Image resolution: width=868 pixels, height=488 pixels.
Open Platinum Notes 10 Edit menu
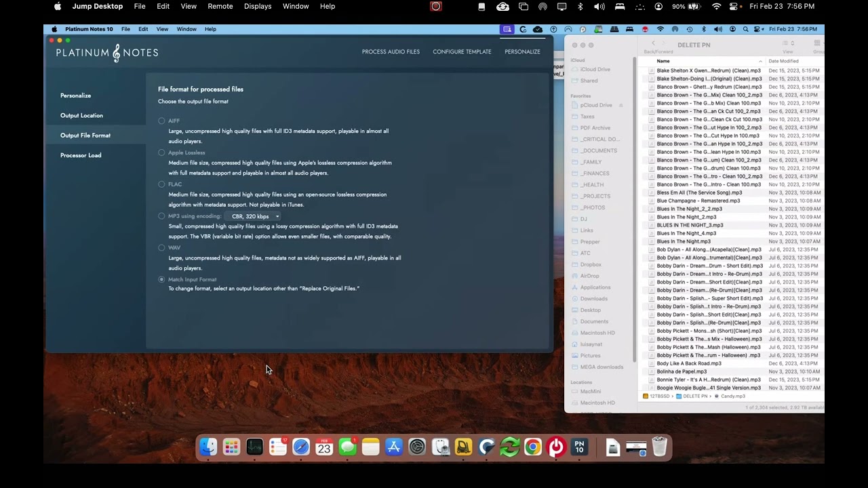pyautogui.click(x=143, y=29)
